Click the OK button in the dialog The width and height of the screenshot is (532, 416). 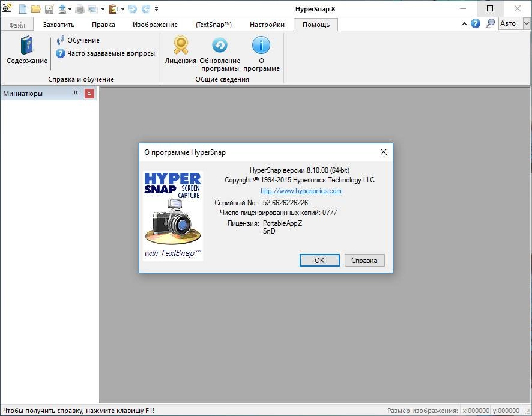pyautogui.click(x=319, y=261)
